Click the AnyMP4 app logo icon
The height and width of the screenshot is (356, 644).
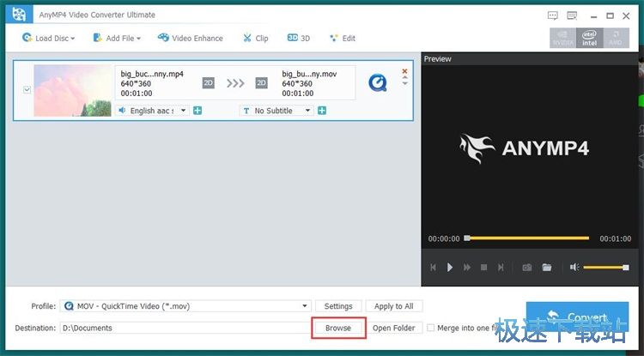[19, 15]
